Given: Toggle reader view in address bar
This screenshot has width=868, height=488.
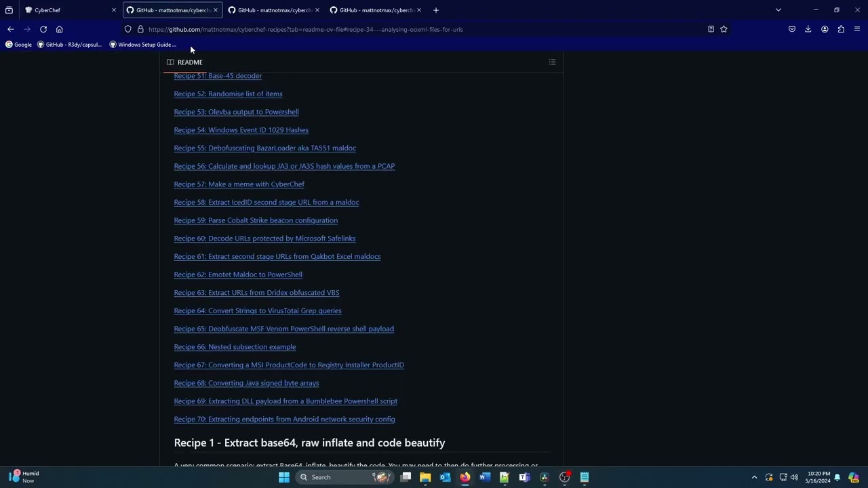Looking at the screenshot, I should coord(711,29).
